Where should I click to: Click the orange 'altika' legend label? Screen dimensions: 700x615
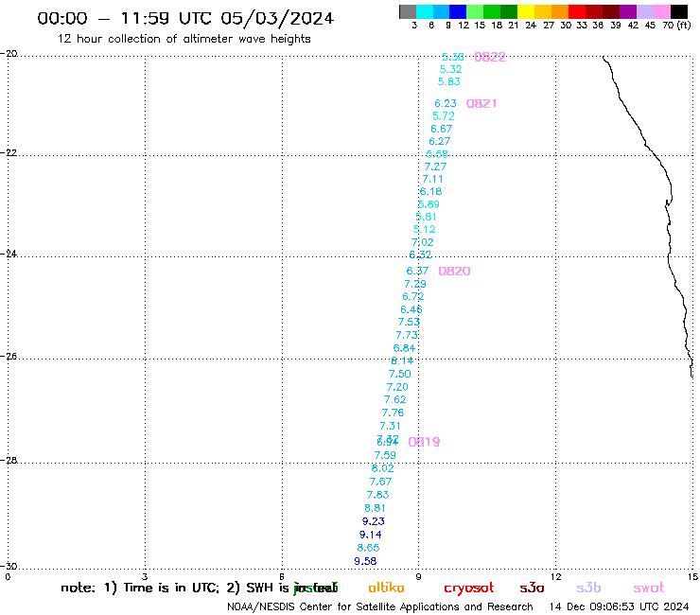[x=386, y=588]
